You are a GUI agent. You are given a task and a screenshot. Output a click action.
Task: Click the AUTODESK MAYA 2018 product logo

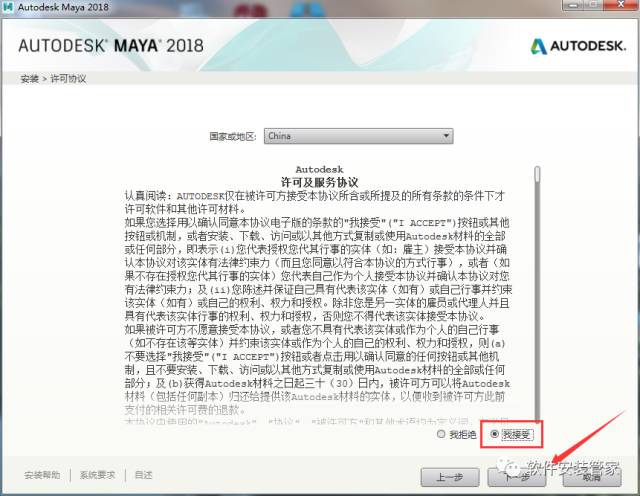click(111, 45)
